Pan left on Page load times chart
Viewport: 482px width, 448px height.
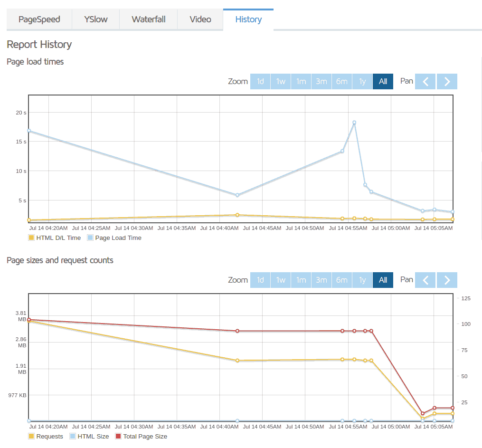tap(425, 82)
